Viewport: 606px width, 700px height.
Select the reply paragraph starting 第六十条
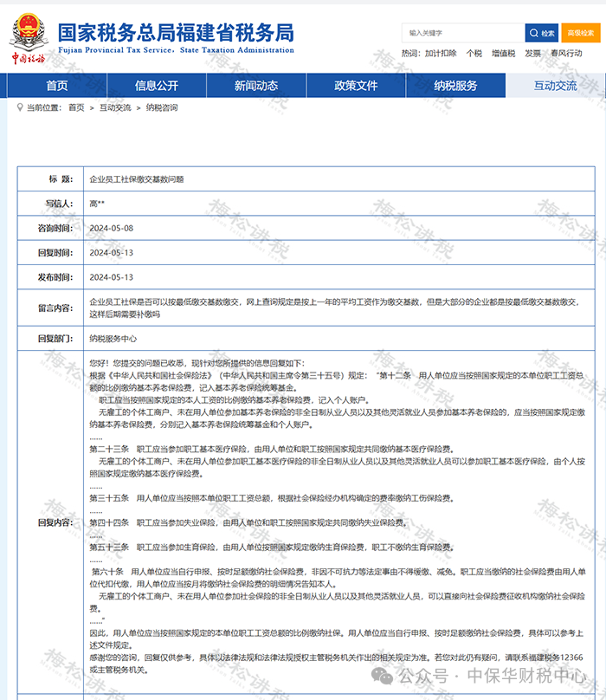pyautogui.click(x=338, y=578)
